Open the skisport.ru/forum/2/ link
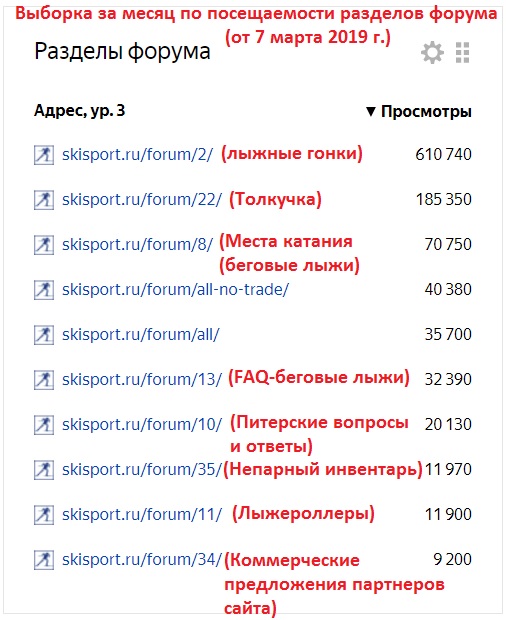This screenshot has width=506, height=620. pos(138,155)
